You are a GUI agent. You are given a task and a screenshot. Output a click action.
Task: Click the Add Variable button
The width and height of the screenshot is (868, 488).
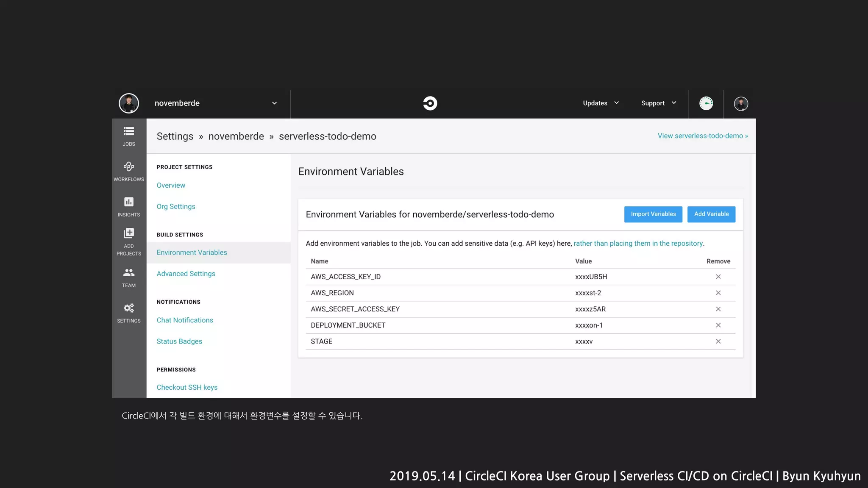[x=711, y=214]
